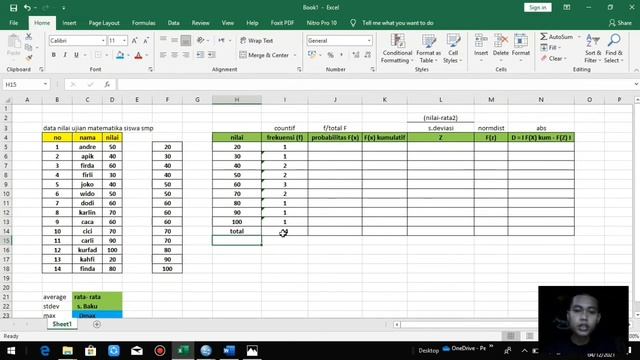This screenshot has width=640, height=360.
Task: Open the Calibri font name dropdown
Action: pyautogui.click(x=103, y=40)
